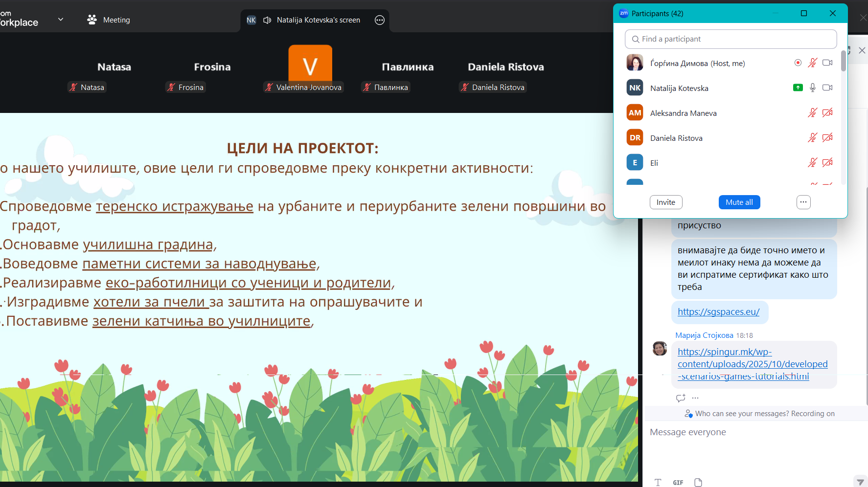Unmute Aleksandra Maneva's microphone icon
This screenshot has height=487, width=868.
pos(812,113)
